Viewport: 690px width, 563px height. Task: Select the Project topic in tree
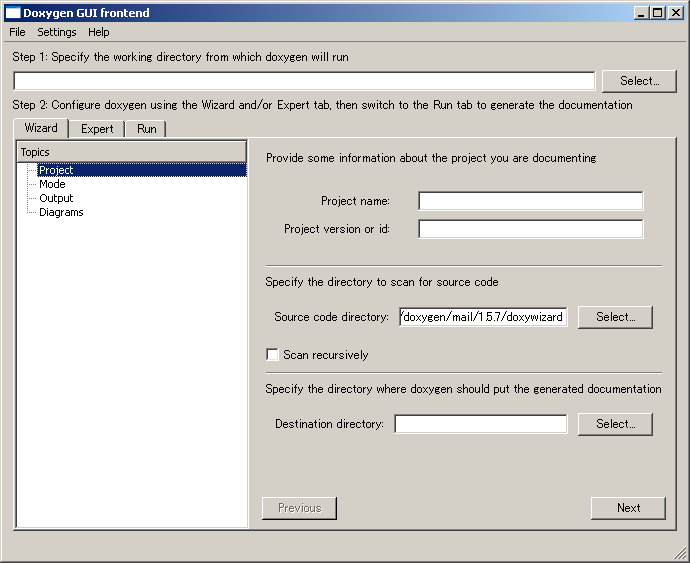pos(56,170)
